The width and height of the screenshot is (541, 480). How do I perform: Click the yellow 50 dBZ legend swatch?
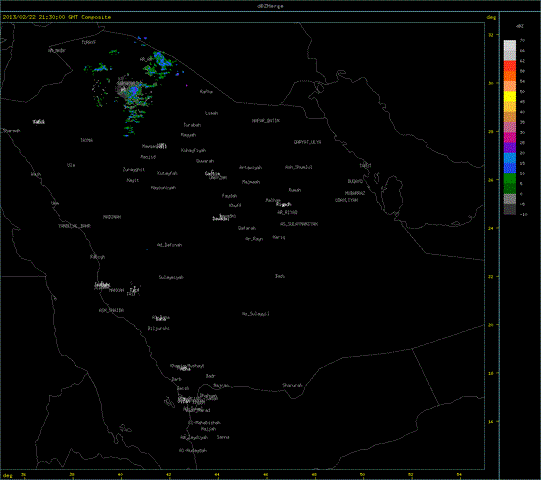coord(510,96)
